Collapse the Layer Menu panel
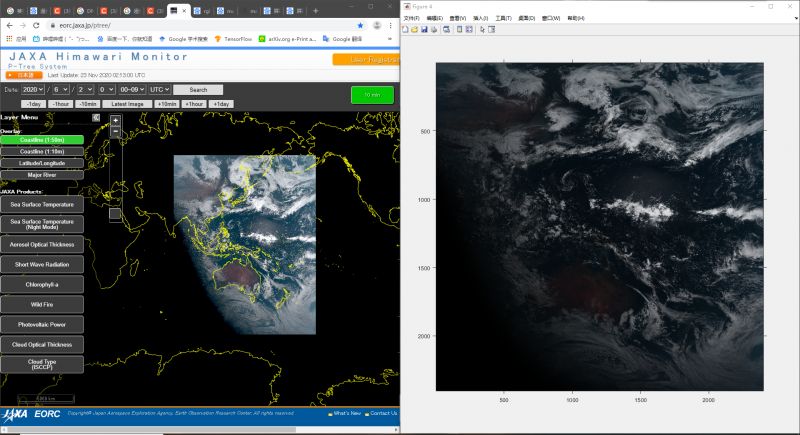The image size is (800, 435). click(x=96, y=117)
